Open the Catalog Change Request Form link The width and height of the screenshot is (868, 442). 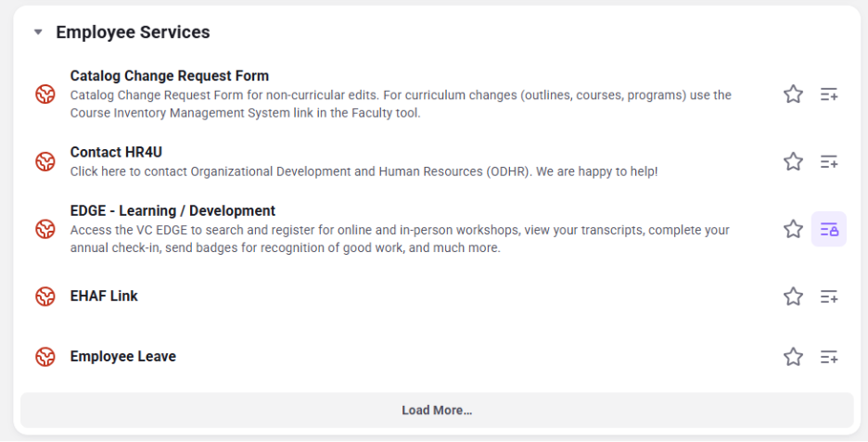point(170,76)
